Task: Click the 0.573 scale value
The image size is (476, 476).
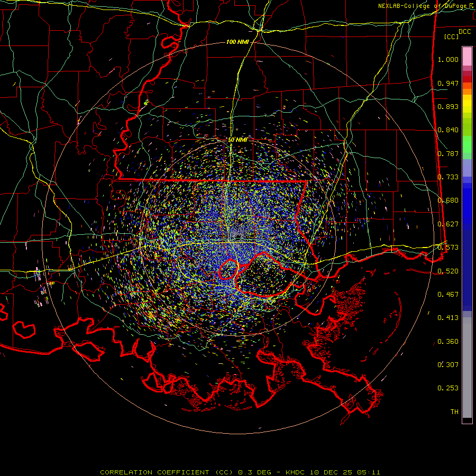Action: 448,248
